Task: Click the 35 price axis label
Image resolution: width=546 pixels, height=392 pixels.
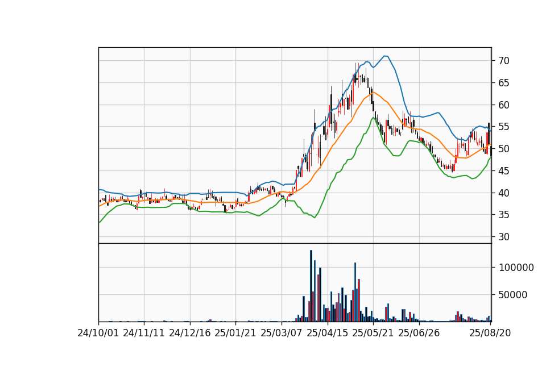Action: pos(504,215)
